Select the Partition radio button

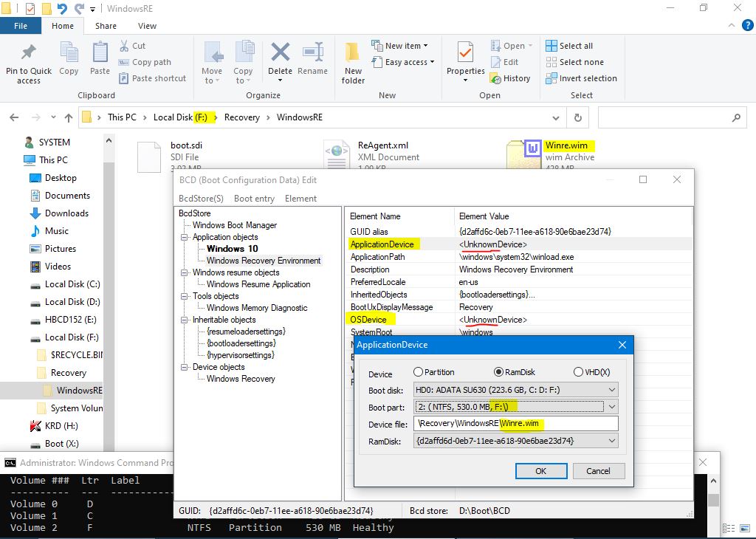tap(419, 372)
